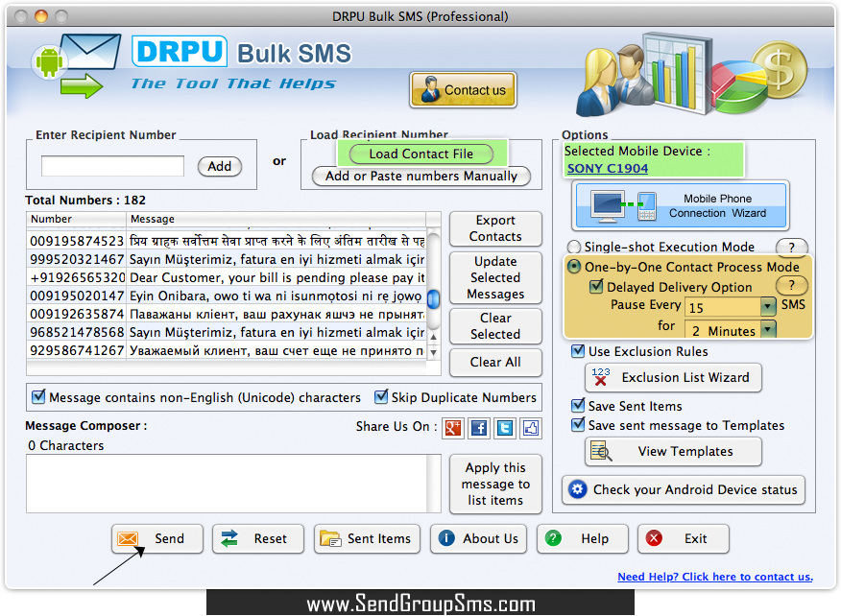Screen dimensions: 841x616
Task: Click the Clear Selected button
Action: tap(495, 326)
